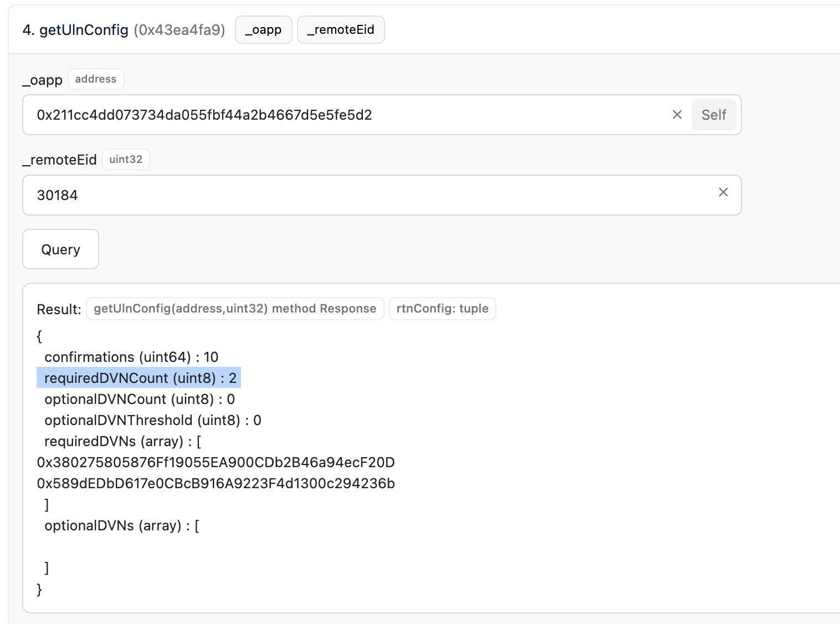Click the uint32 type badge
This screenshot has height=624, width=840.
pos(126,160)
